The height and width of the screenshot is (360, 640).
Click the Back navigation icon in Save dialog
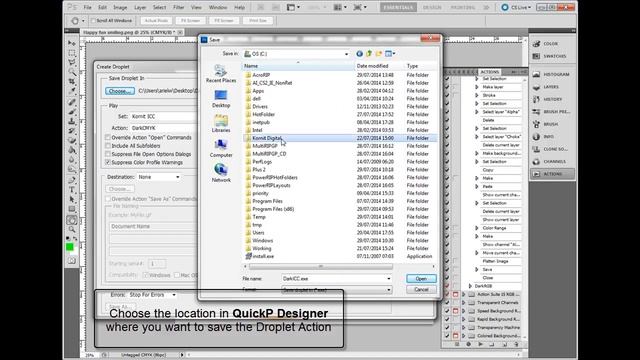pos(360,53)
